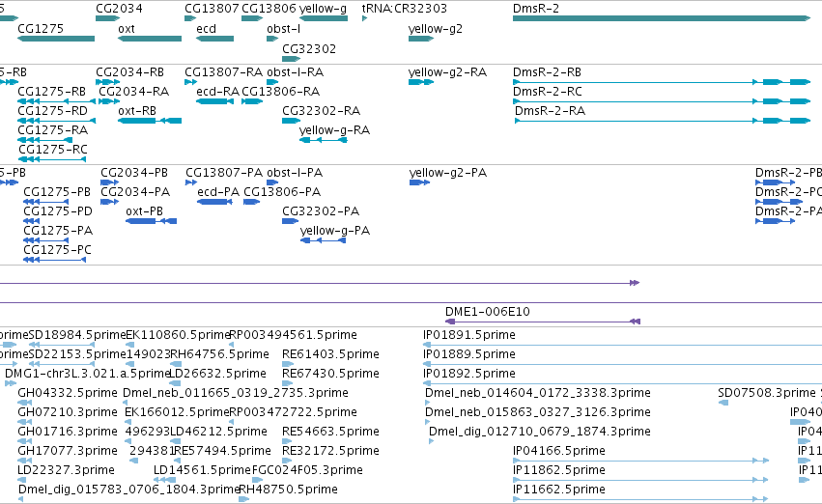The width and height of the screenshot is (822, 504).
Task: Click protein CG2034-PA
Action: 109,202
